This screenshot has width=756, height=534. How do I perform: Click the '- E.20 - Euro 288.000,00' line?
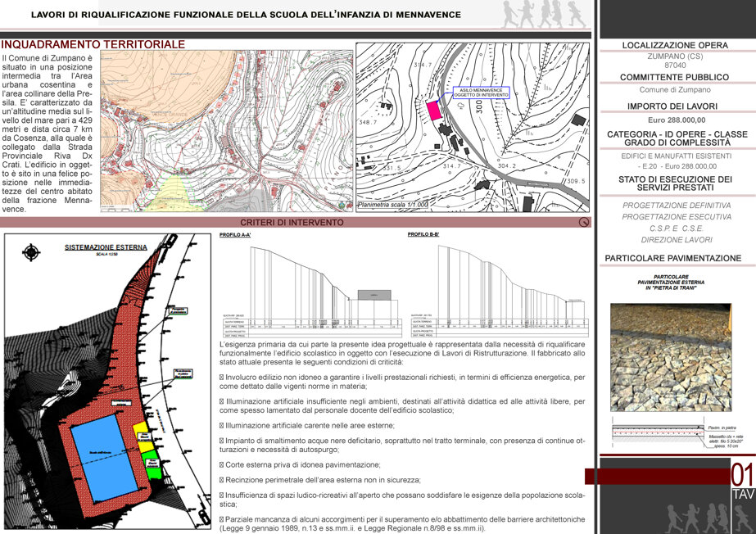pyautogui.click(x=676, y=166)
